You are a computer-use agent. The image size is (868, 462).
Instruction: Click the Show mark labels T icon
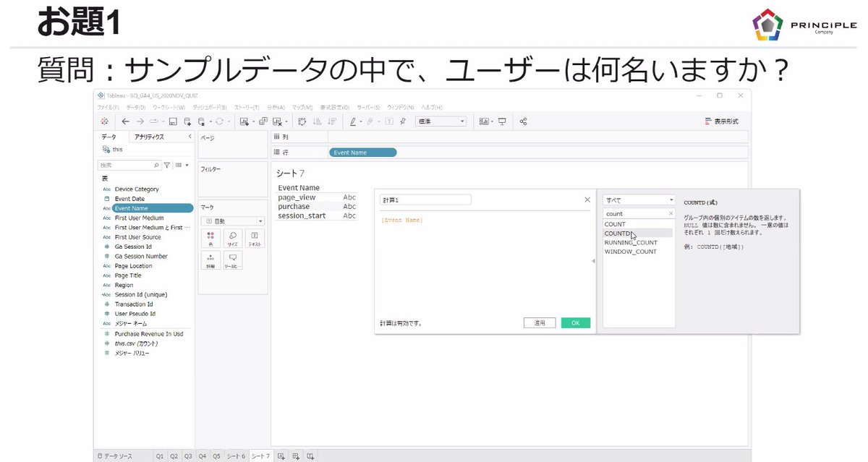(x=389, y=121)
